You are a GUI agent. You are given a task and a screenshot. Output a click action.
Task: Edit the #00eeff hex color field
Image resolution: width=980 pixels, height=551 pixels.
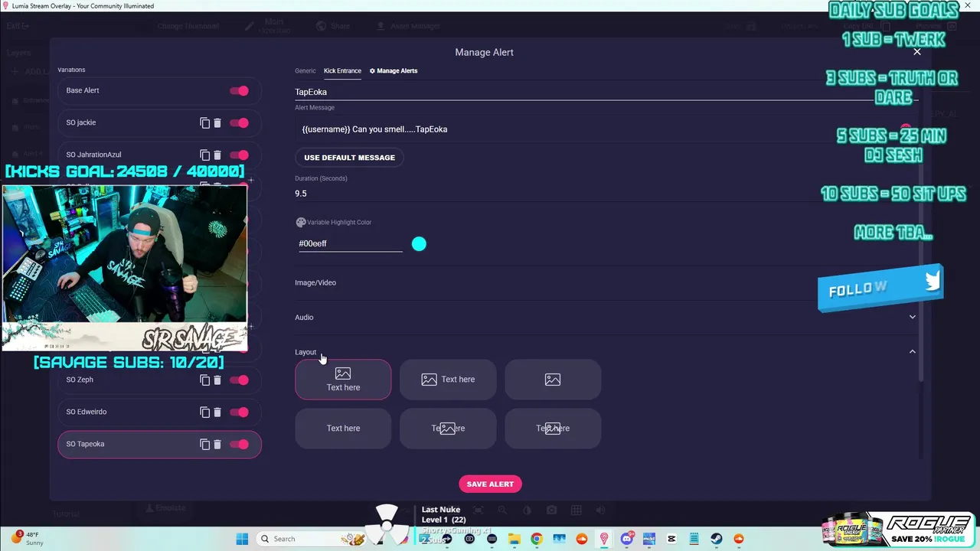click(x=350, y=243)
